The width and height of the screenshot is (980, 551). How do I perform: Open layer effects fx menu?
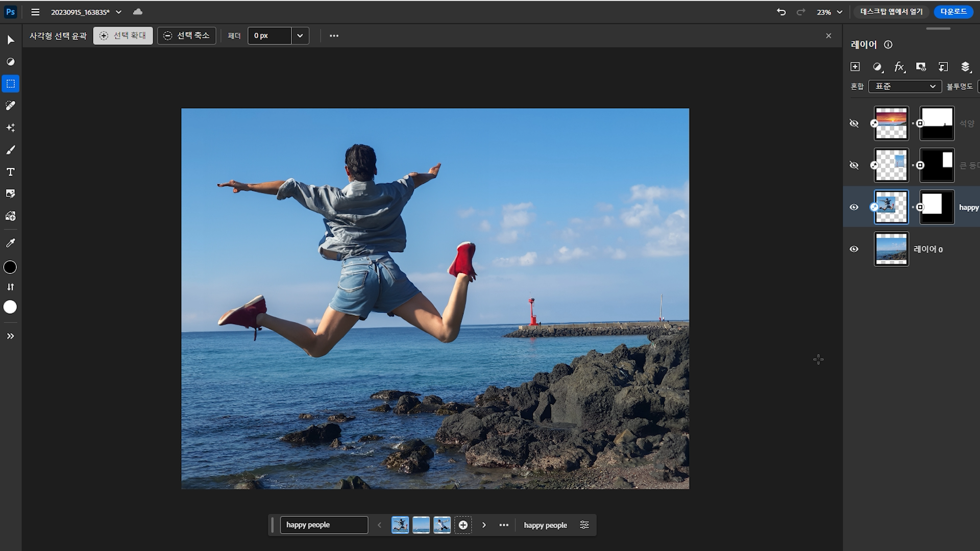(x=899, y=67)
